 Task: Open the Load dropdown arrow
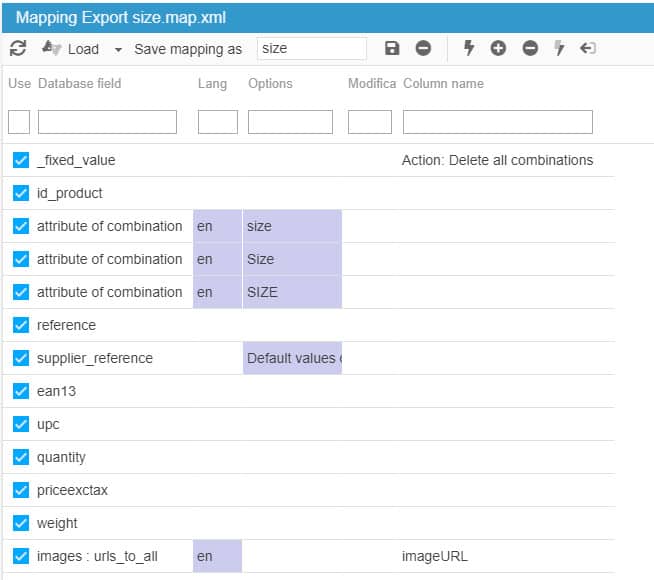pos(118,49)
